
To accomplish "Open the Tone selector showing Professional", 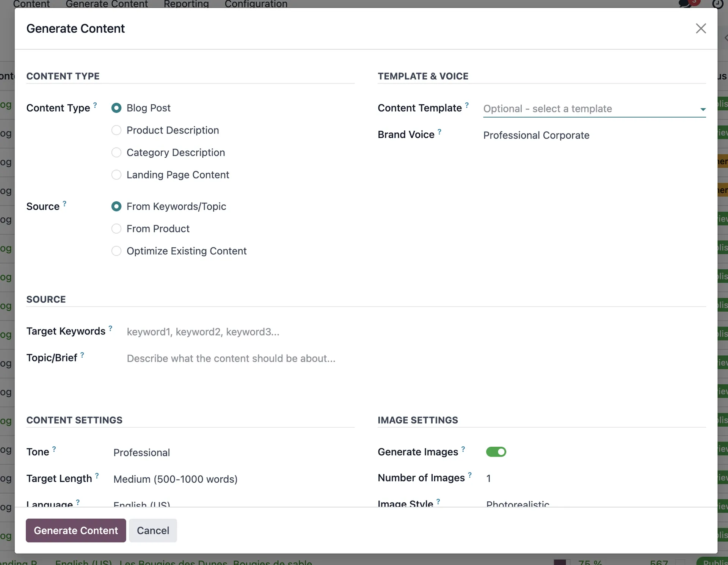I will [x=141, y=452].
